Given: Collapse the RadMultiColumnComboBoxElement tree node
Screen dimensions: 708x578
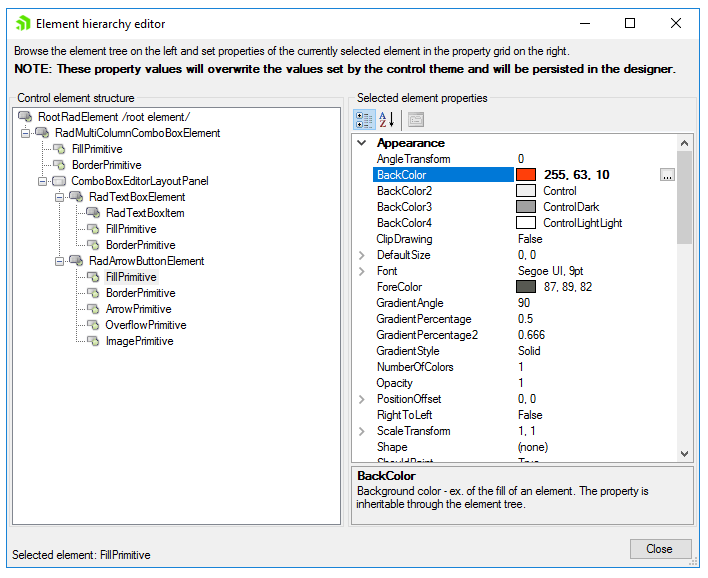Looking at the screenshot, I should click(26, 133).
